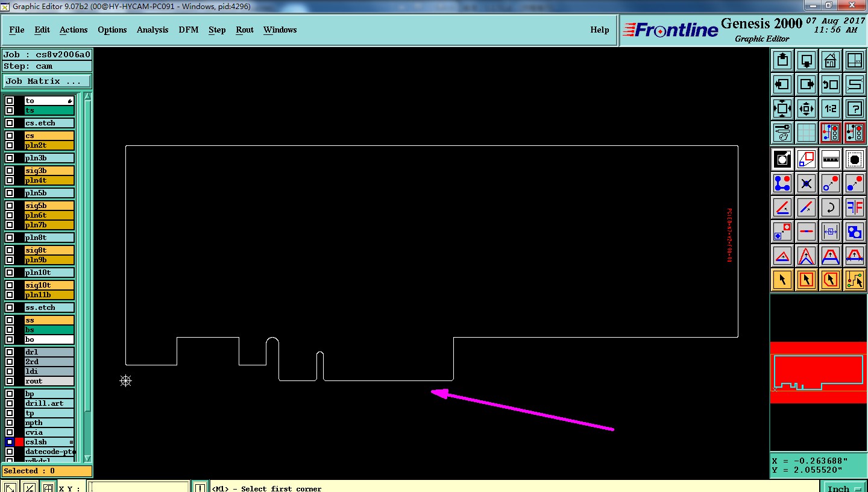868x492 pixels.
Task: Click the pan up arrow icon
Action: (x=782, y=60)
